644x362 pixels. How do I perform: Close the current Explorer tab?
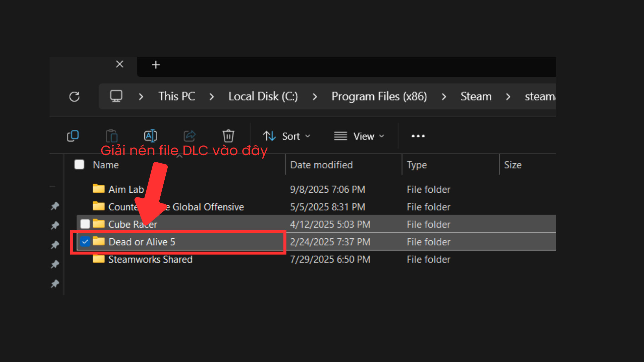pyautogui.click(x=120, y=64)
